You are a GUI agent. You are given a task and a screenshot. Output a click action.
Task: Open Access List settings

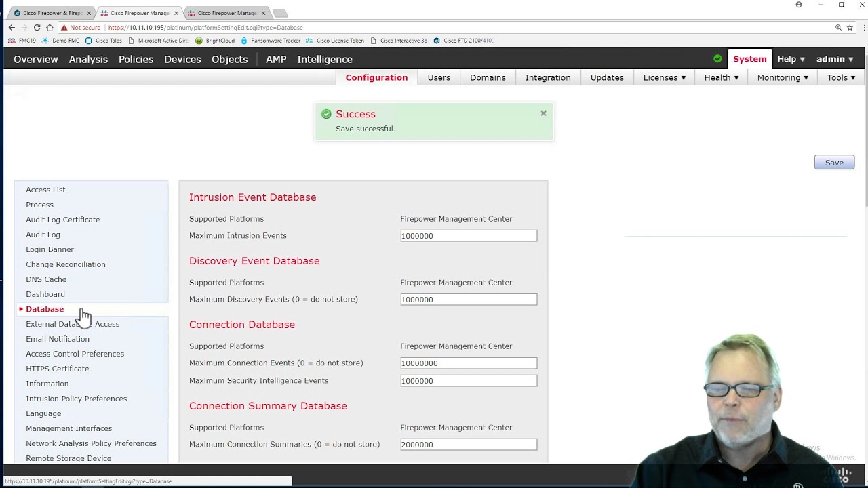click(x=45, y=190)
